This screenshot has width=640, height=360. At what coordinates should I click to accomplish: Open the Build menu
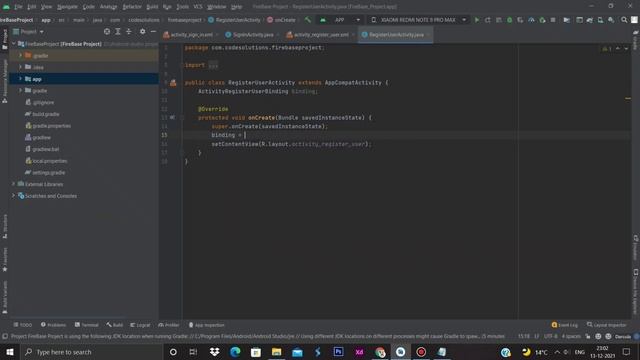(152, 7)
